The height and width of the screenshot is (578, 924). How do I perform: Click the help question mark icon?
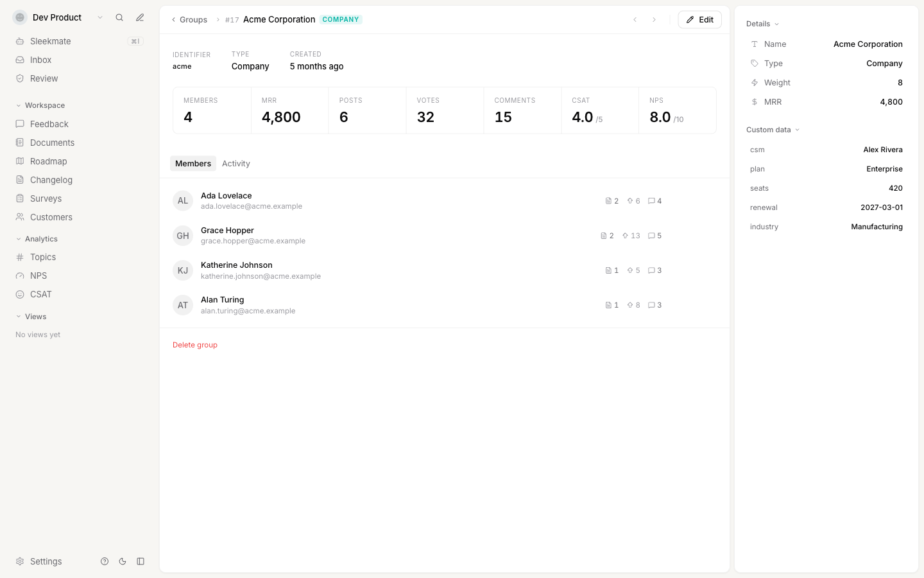click(x=105, y=561)
